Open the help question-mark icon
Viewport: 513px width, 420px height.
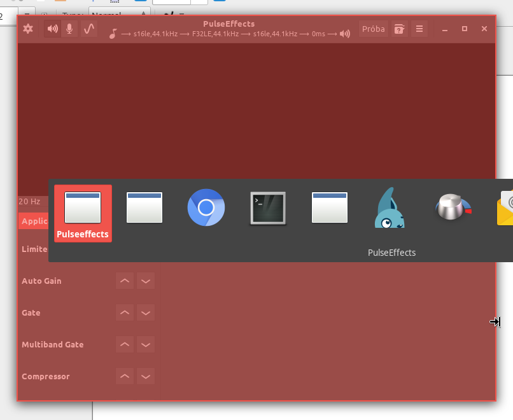[x=399, y=29]
